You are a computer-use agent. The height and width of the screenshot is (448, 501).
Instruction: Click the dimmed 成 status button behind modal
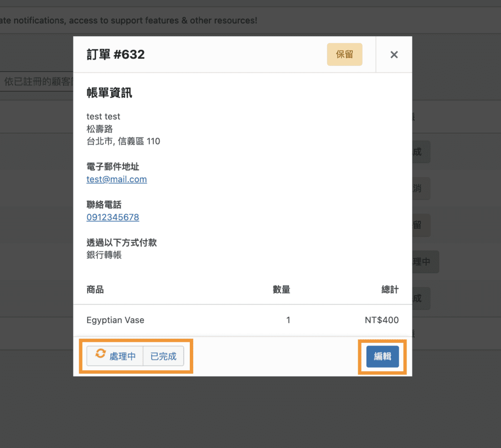(423, 151)
